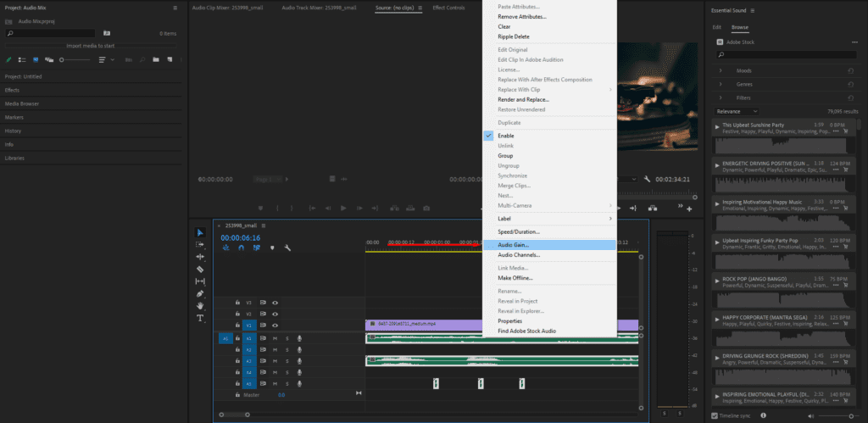Add This Upbeat Sunshine Party to cart
The height and width of the screenshot is (423, 868).
(846, 131)
